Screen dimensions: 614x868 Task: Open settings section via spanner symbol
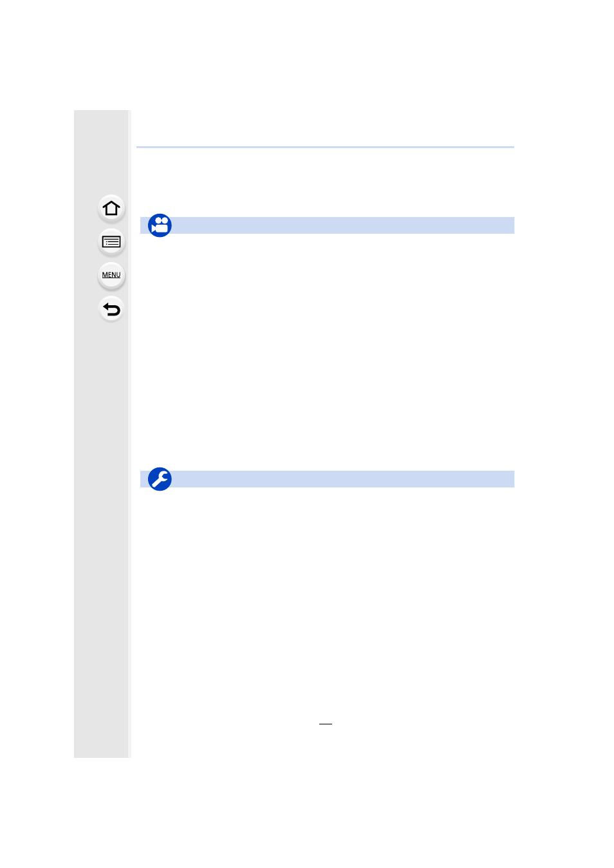(160, 479)
